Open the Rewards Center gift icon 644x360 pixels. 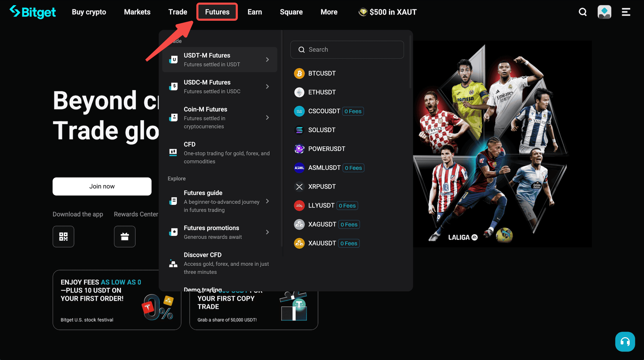click(125, 236)
